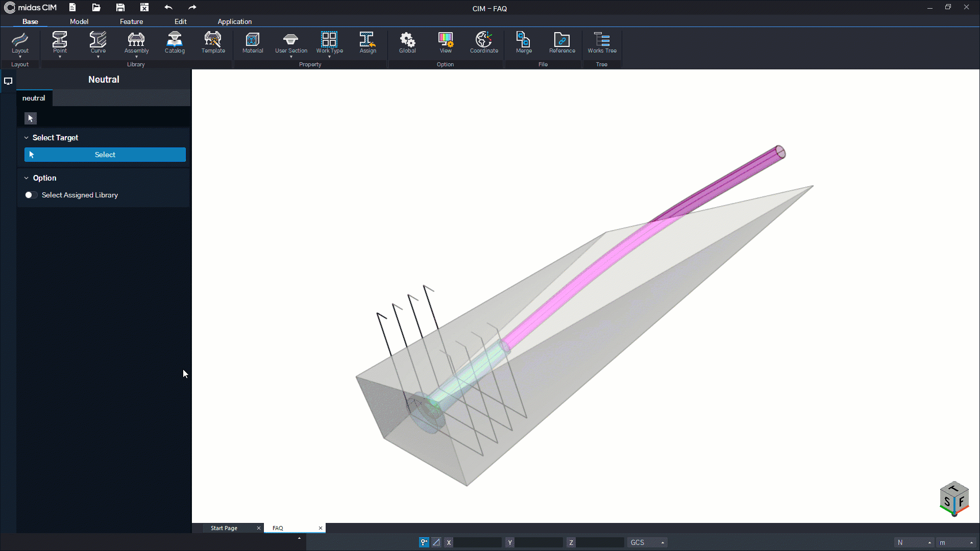Click the Save icon in title bar
Viewport: 980px width, 551px height.
tap(120, 8)
